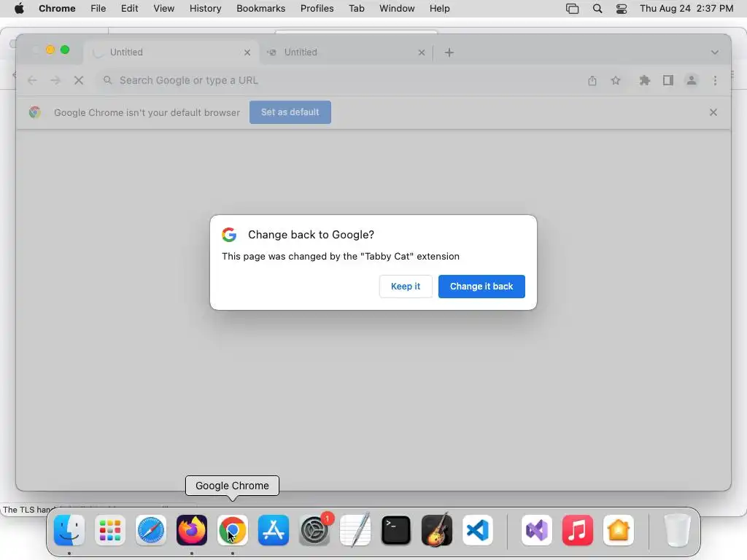Launch Terminal from the Dock
Screen dimensions: 747x560
coord(396,530)
